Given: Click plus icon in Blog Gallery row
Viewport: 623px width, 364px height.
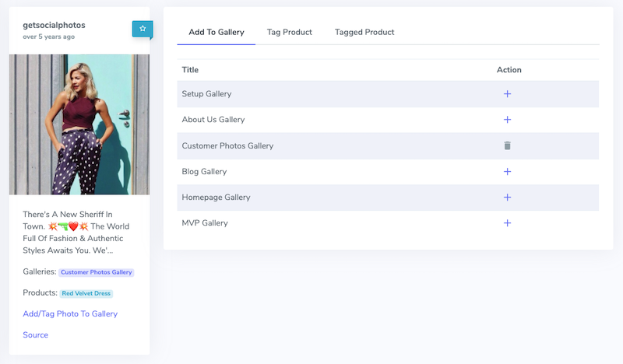Looking at the screenshot, I should (508, 171).
